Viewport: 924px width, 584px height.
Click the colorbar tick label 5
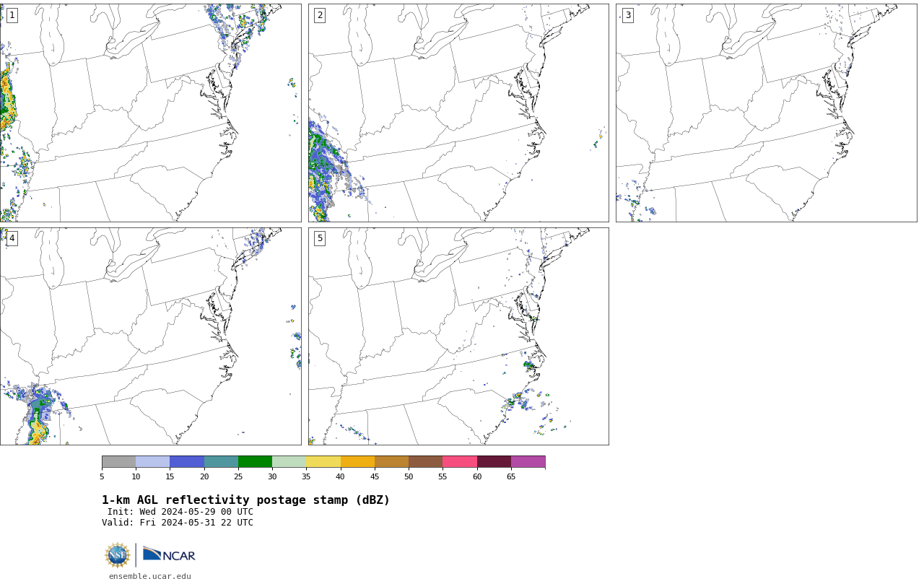pos(102,476)
